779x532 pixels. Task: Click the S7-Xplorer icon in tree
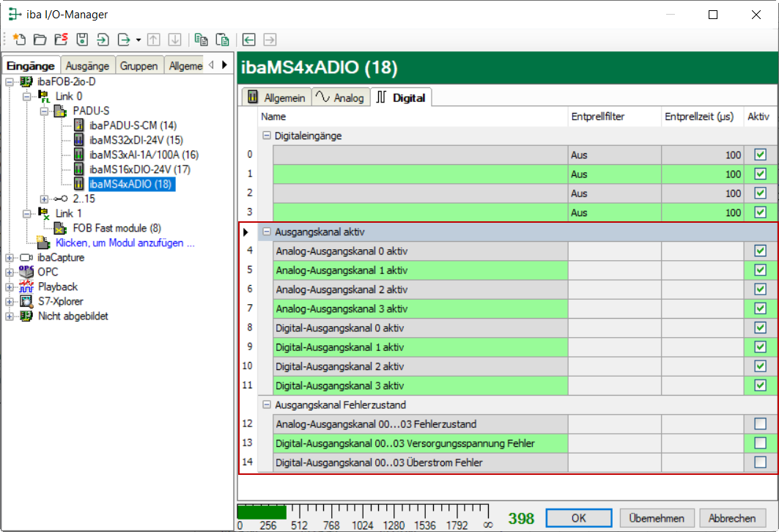26,301
